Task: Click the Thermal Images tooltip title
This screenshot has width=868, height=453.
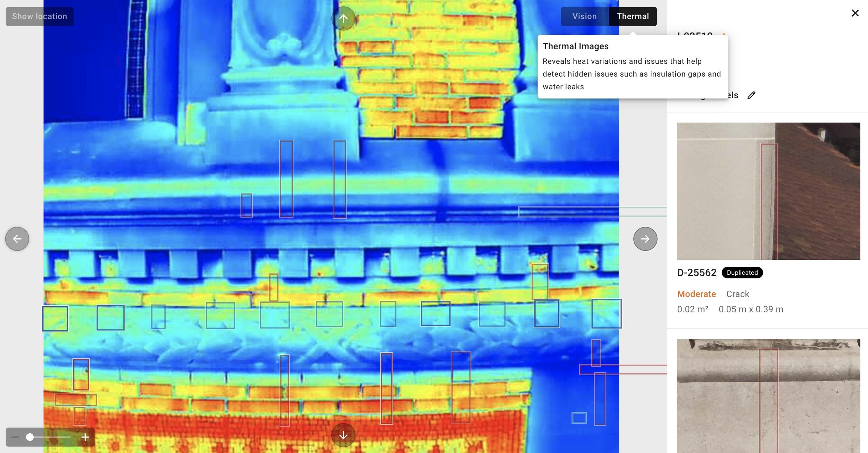Action: coord(576,46)
